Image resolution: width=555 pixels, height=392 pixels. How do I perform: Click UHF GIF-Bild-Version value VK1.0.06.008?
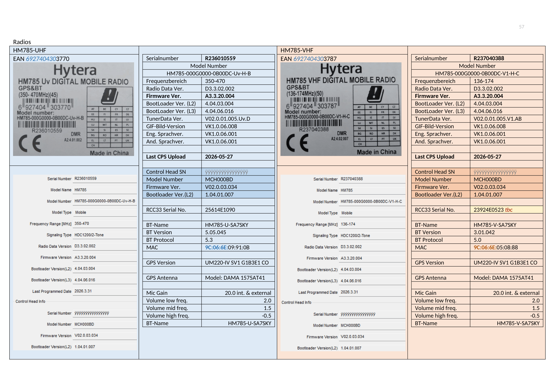(221, 126)
